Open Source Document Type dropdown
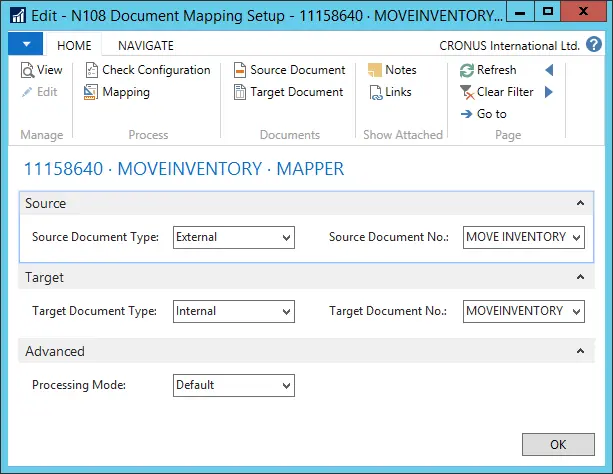Viewport: 613px width, 474px height. pos(234,238)
